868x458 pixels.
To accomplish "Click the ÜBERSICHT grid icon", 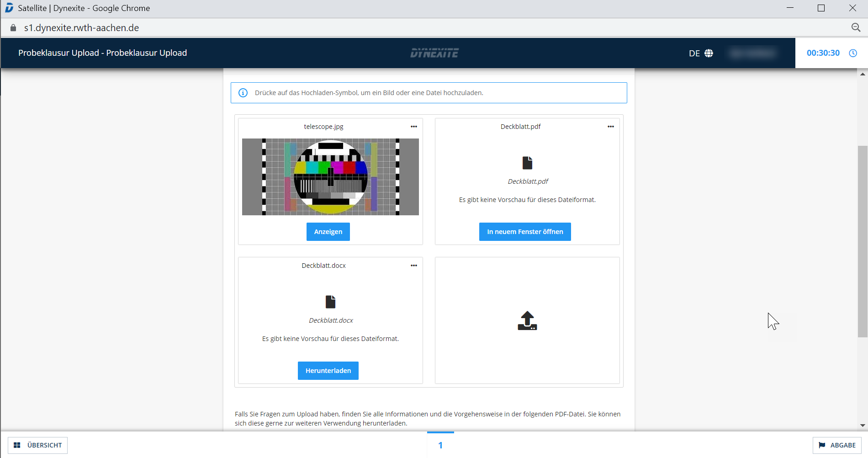I will click(x=17, y=445).
